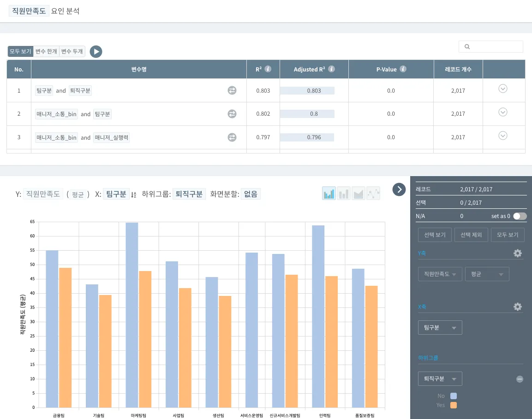Click the 선택 제외 button
This screenshot has width=532, height=419.
471,235
